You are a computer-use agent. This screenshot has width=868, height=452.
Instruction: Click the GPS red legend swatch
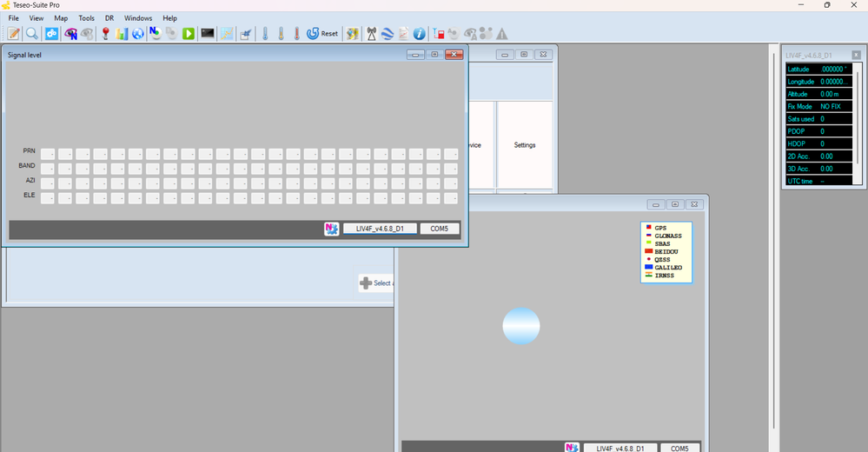[649, 227]
